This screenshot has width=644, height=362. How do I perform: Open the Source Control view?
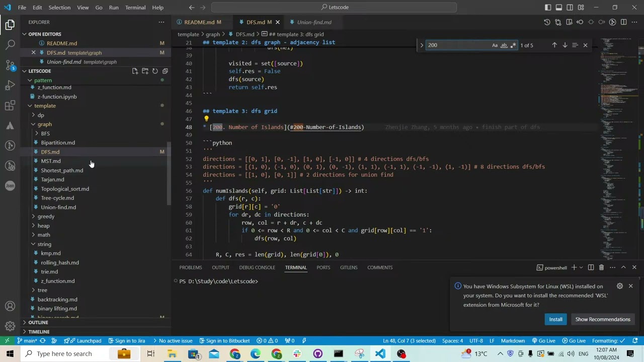[10, 65]
